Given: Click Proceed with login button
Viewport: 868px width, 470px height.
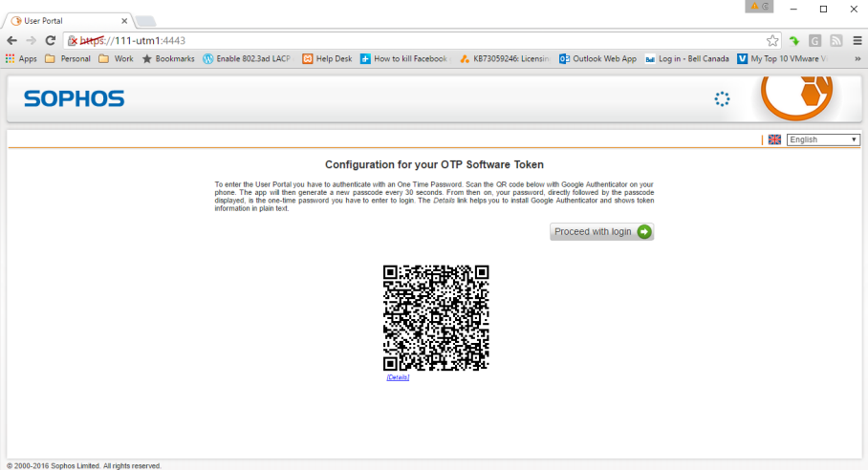Looking at the screenshot, I should [x=601, y=232].
